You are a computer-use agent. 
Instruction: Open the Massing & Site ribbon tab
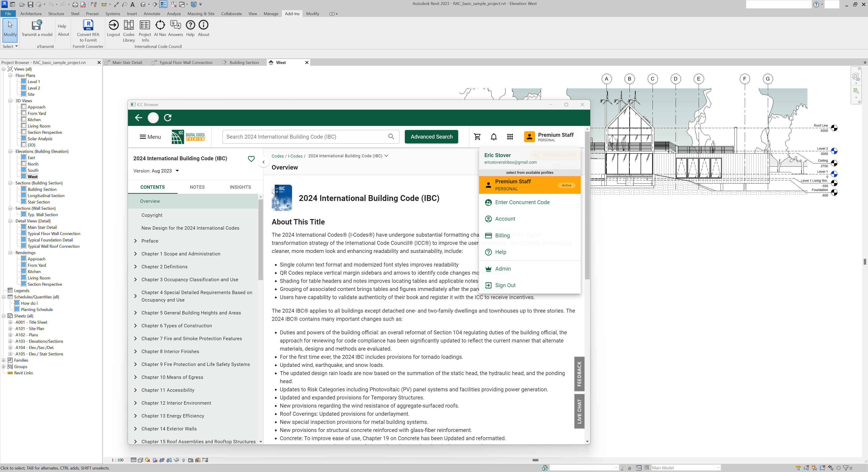(201, 14)
